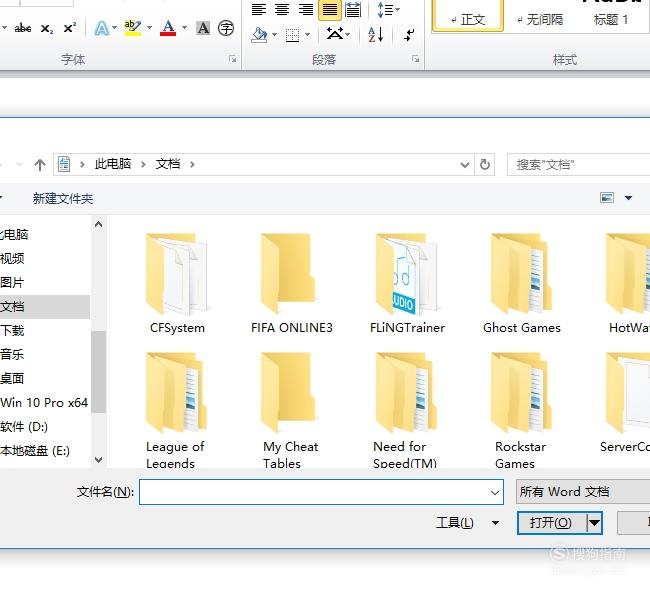Apply red font color
Screen dimensions: 650x600
click(x=168, y=28)
